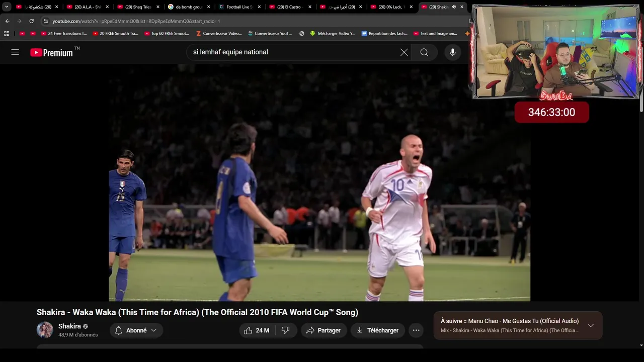Screen dimensions: 644x362
Task: Submit search with magnifying glass button
Action: [424, 52]
